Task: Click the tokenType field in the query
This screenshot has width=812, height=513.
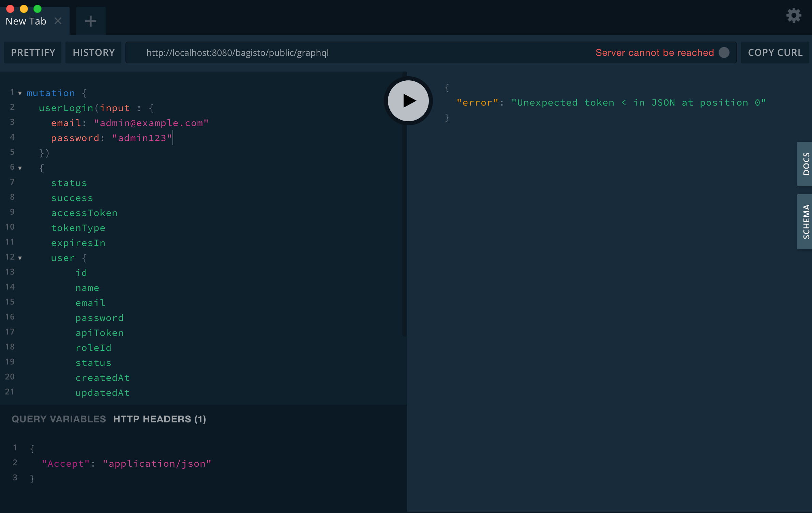Action: coord(78,228)
